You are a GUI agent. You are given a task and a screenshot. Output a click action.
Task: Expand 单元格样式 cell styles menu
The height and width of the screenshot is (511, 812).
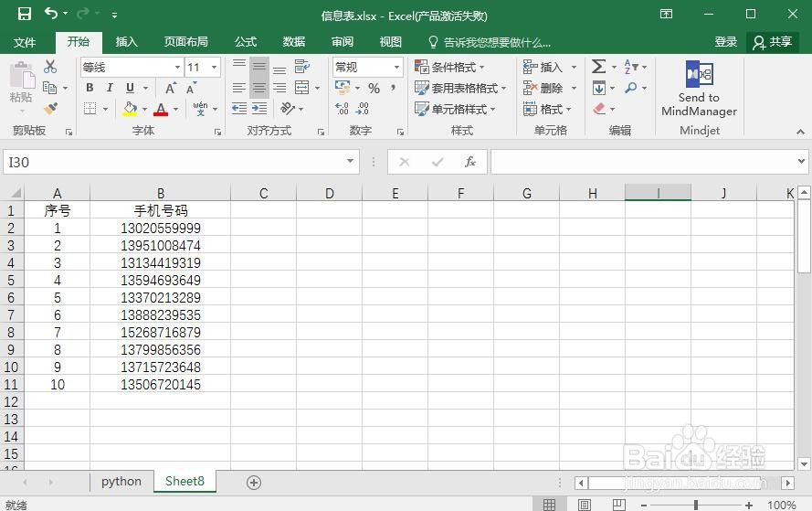pyautogui.click(x=455, y=109)
